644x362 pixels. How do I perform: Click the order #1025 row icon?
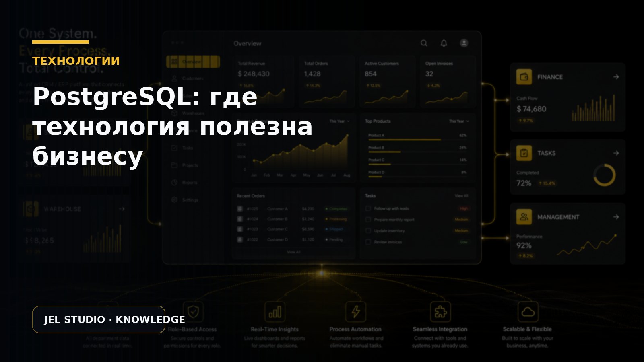click(240, 209)
